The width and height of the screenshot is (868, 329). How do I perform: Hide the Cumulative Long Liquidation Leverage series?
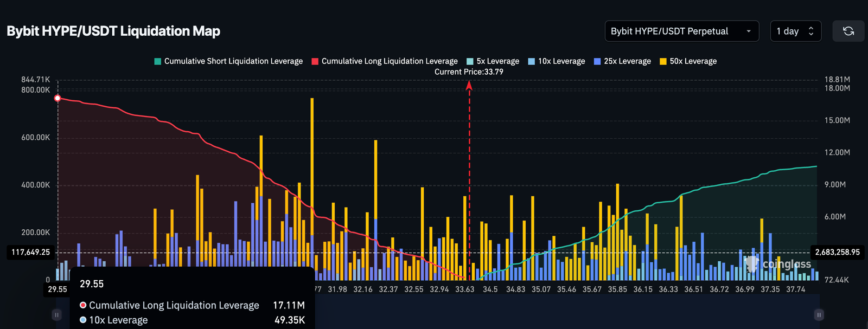point(385,61)
